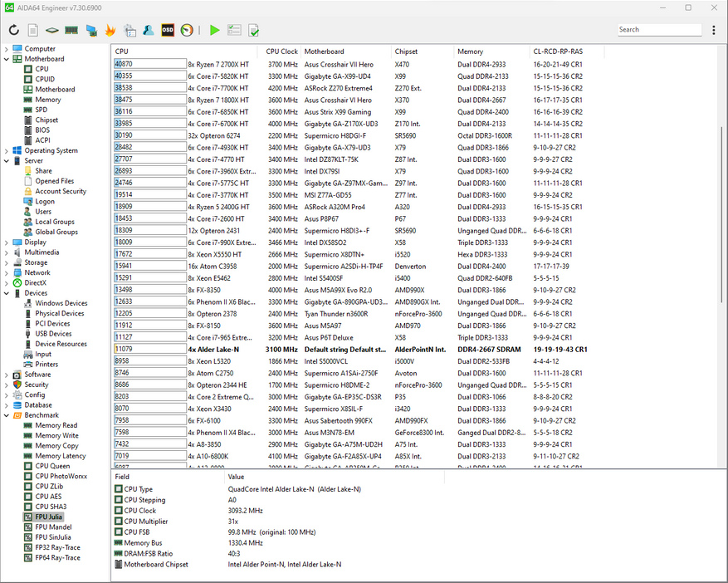Open the Report page icon in toolbar
Image resolution: width=728 pixels, height=583 pixels.
tap(33, 30)
